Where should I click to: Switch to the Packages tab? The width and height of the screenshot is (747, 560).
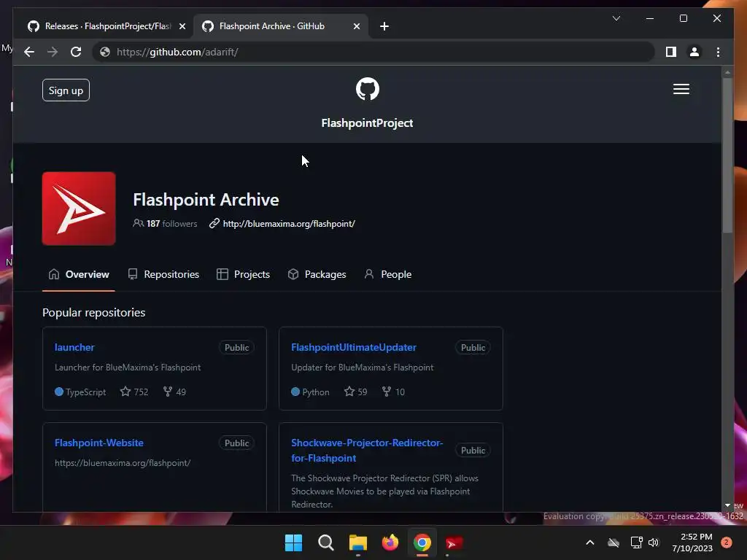(317, 274)
